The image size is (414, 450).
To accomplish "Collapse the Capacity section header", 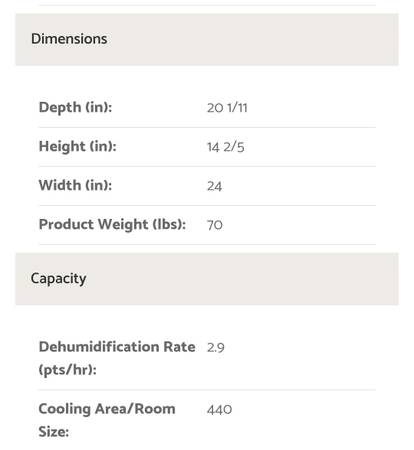I will [x=207, y=279].
